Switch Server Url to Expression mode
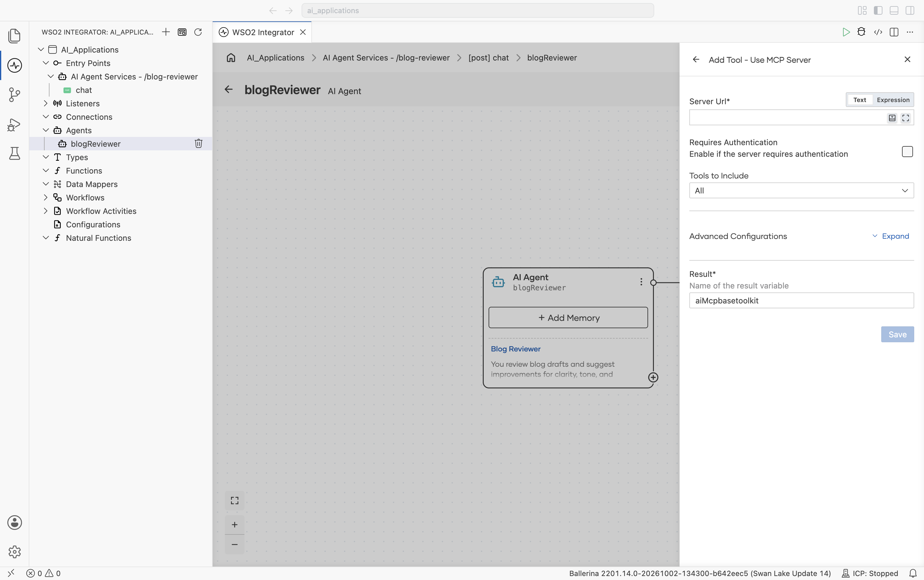This screenshot has height=580, width=924. click(x=893, y=100)
